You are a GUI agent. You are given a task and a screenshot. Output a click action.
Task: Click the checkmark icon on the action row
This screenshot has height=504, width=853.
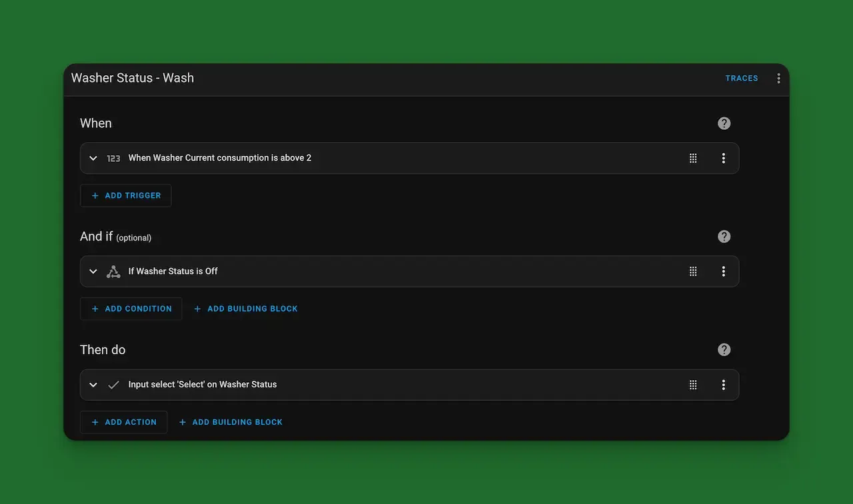[x=113, y=384]
